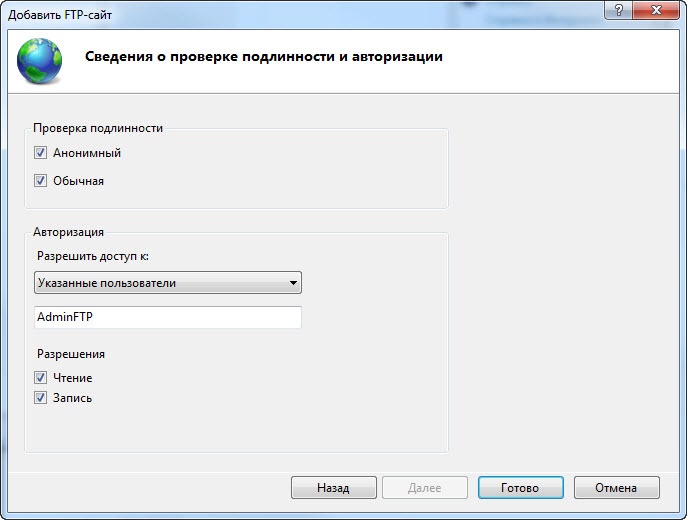Click the greyed-out Далее button
This screenshot has width=687, height=520.
pos(425,488)
